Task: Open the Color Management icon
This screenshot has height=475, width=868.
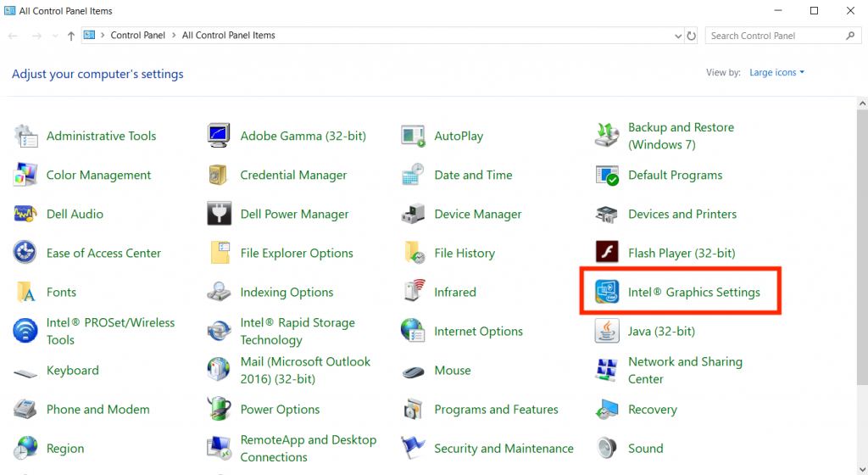Action: click(x=25, y=175)
